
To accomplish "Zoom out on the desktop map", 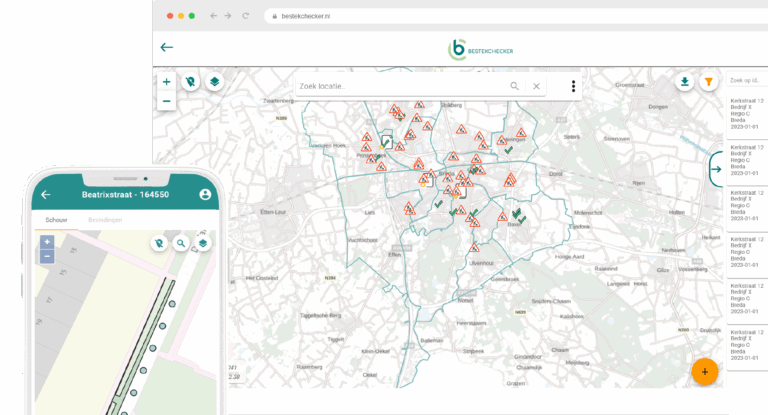I will [166, 101].
